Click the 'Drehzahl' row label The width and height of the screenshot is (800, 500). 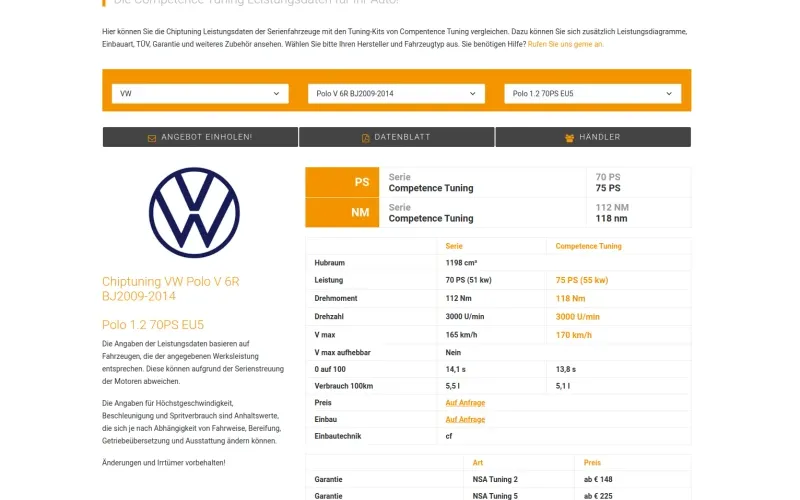click(x=329, y=317)
